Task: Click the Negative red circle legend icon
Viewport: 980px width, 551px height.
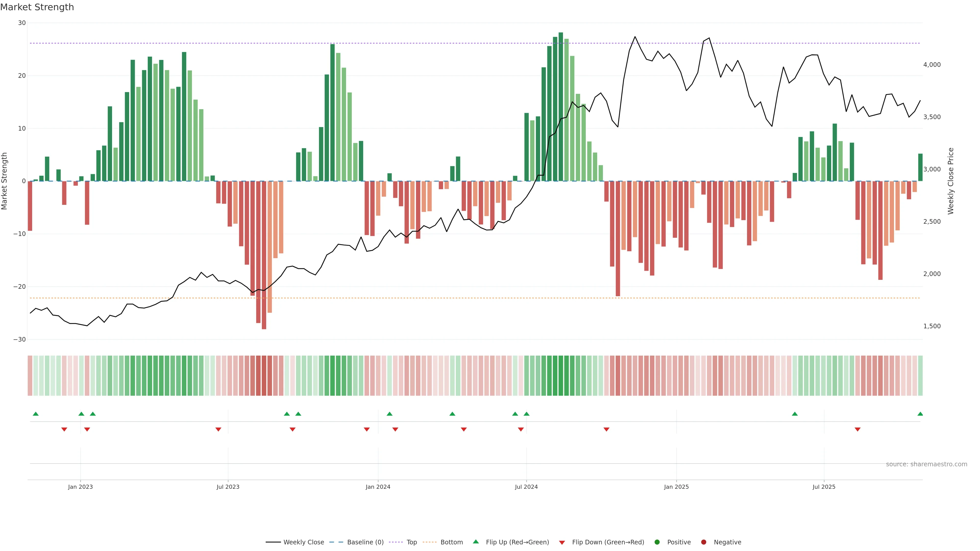Action: click(703, 542)
